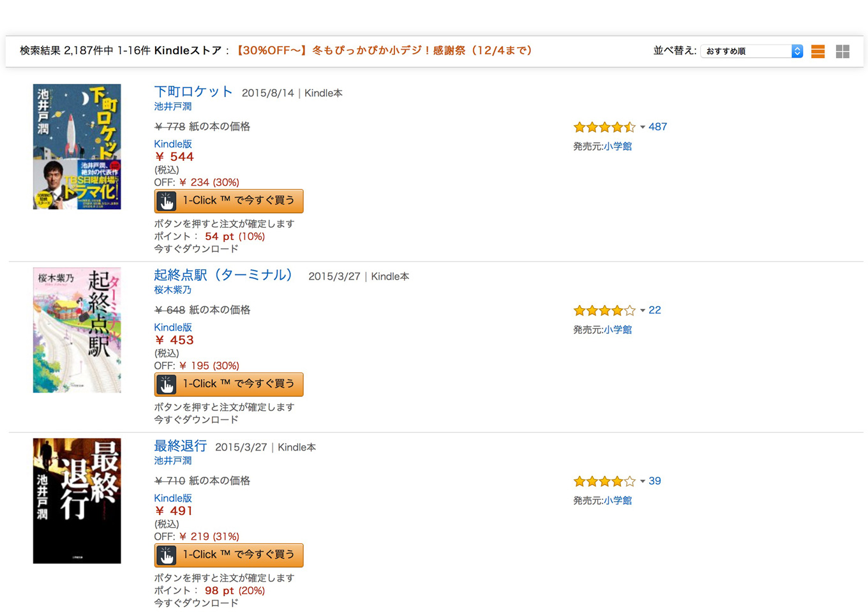Image resolution: width=868 pixels, height=612 pixels.
Task: Open the 下町ロケット book cover thumbnail
Action: click(x=77, y=147)
